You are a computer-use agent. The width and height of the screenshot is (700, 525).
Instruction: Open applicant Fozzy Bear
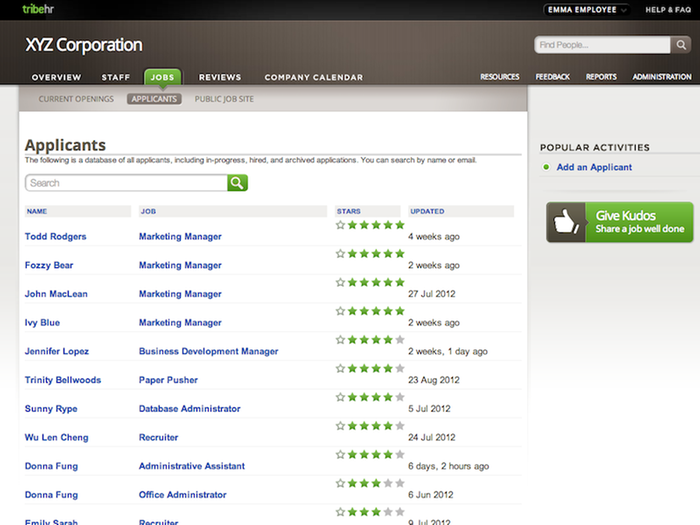[49, 265]
